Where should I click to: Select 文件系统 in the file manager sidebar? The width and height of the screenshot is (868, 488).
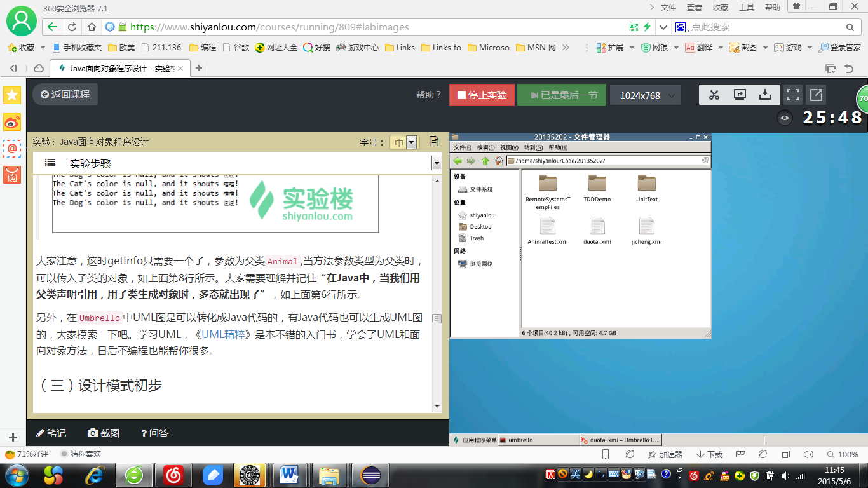(475, 189)
